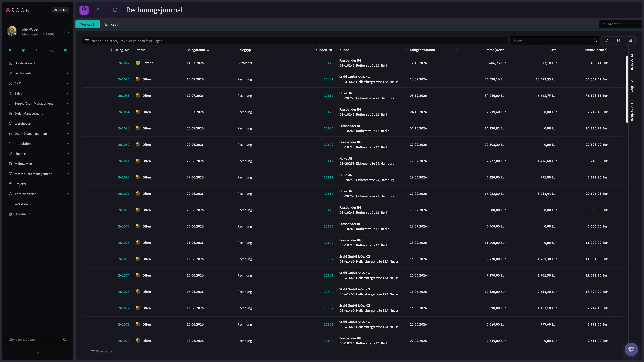Viewport: 644px width, 362px height.
Task: Switch to the Verkauf tab
Action: 88,24
